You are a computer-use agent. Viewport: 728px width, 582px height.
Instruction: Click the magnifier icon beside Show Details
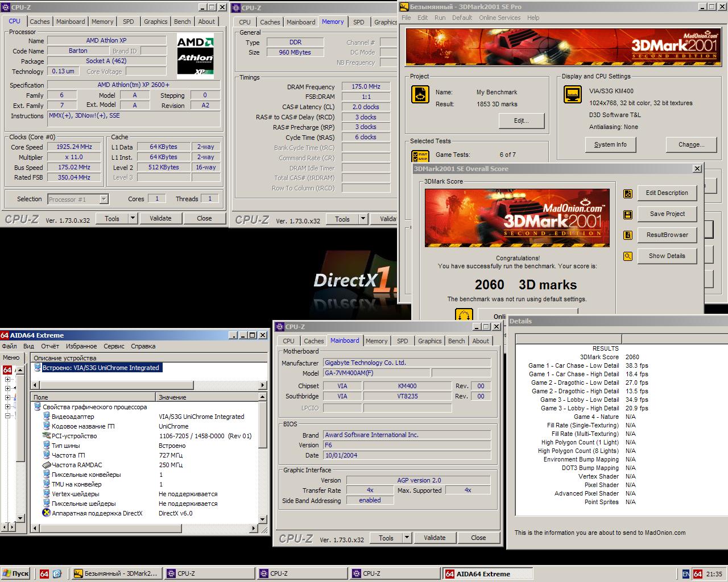[x=628, y=256]
